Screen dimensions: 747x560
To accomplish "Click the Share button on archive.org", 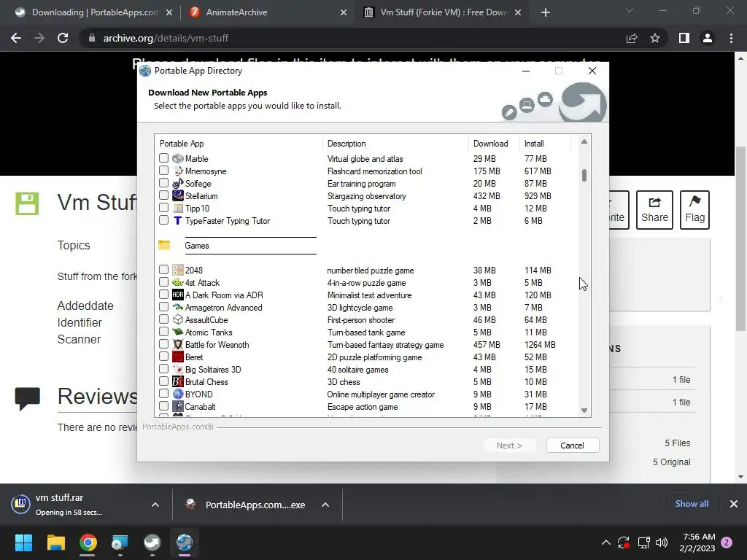I will pyautogui.click(x=654, y=210).
